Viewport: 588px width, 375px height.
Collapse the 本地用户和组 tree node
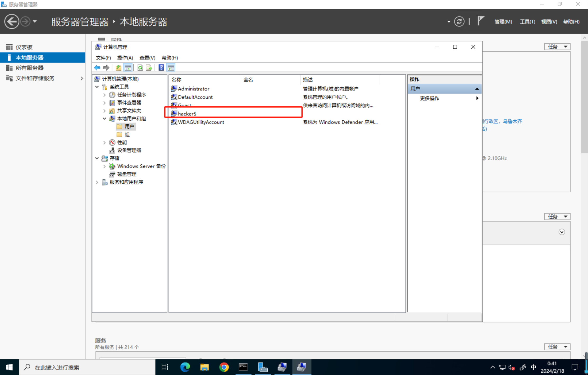pyautogui.click(x=104, y=119)
